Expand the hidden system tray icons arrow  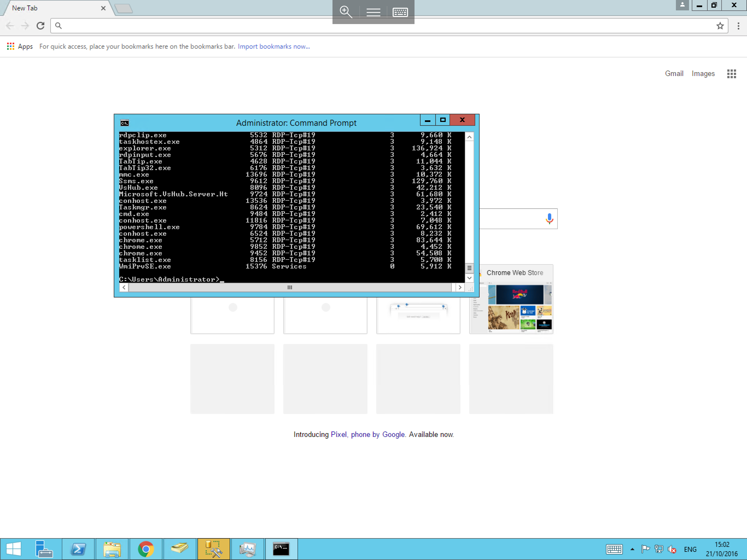click(x=632, y=549)
